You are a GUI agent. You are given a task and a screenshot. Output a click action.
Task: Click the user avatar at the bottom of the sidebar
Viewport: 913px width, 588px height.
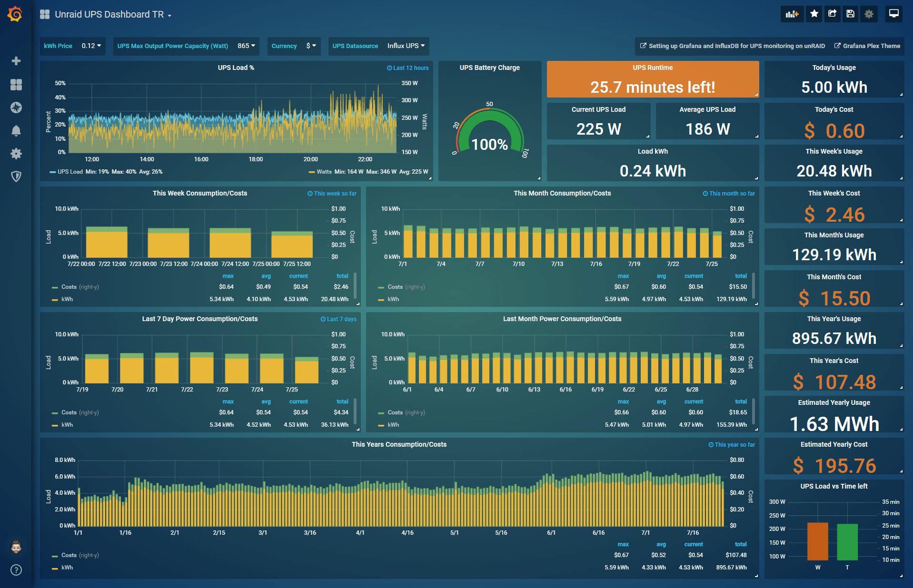point(16,547)
